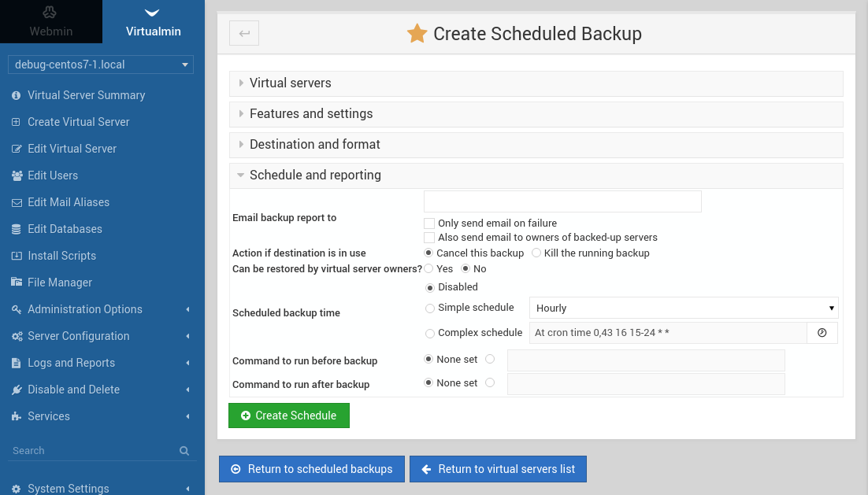Click the Command to run before backup field

pos(646,360)
